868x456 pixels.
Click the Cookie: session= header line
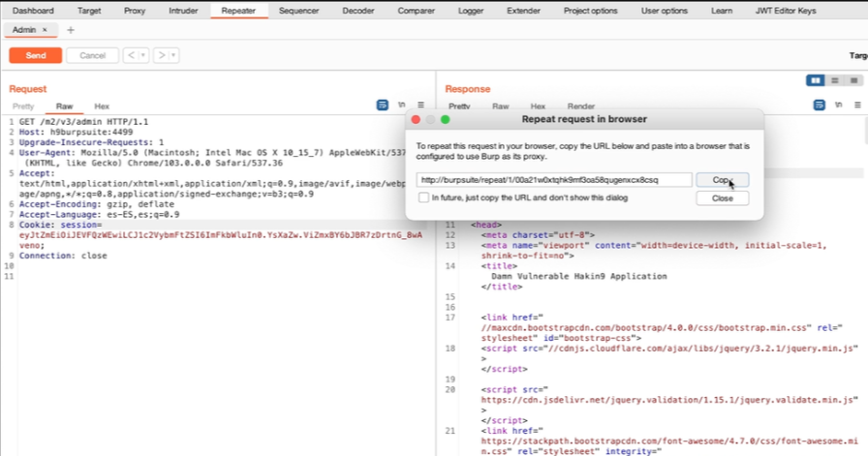60,225
